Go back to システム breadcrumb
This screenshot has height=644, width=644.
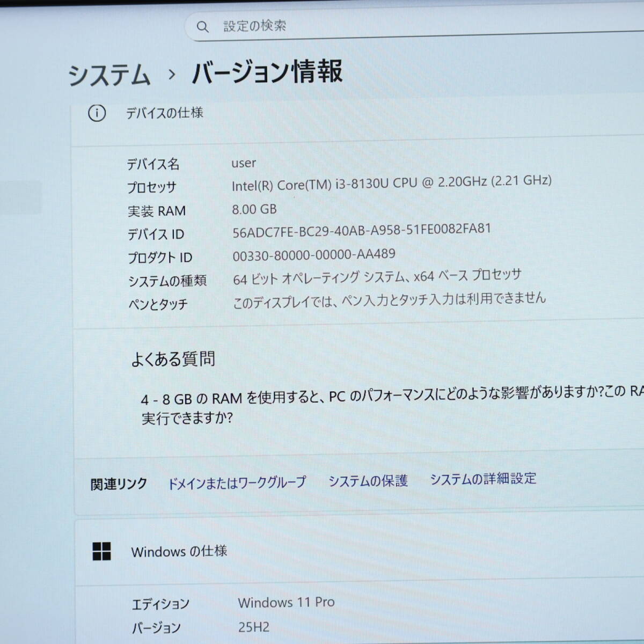click(x=109, y=75)
